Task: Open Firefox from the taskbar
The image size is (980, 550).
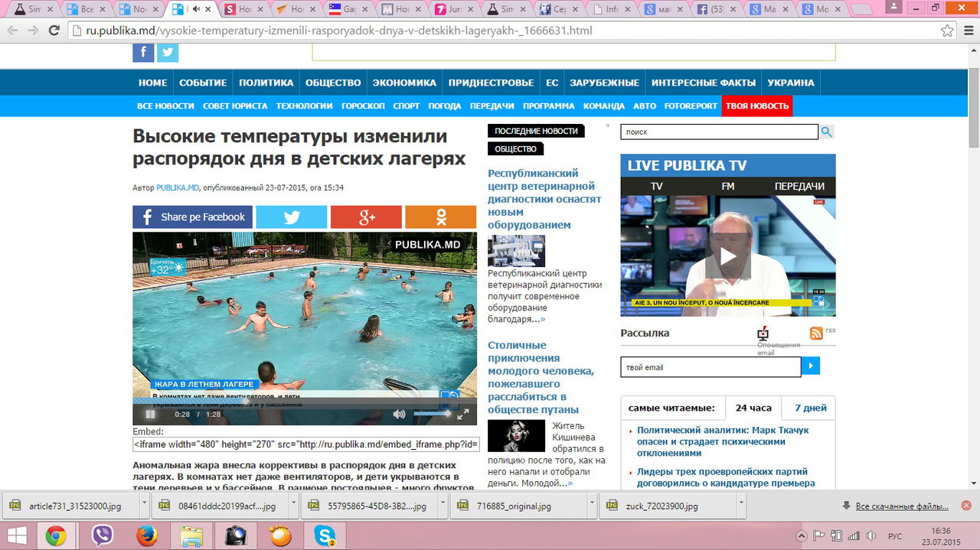Action: point(147,535)
